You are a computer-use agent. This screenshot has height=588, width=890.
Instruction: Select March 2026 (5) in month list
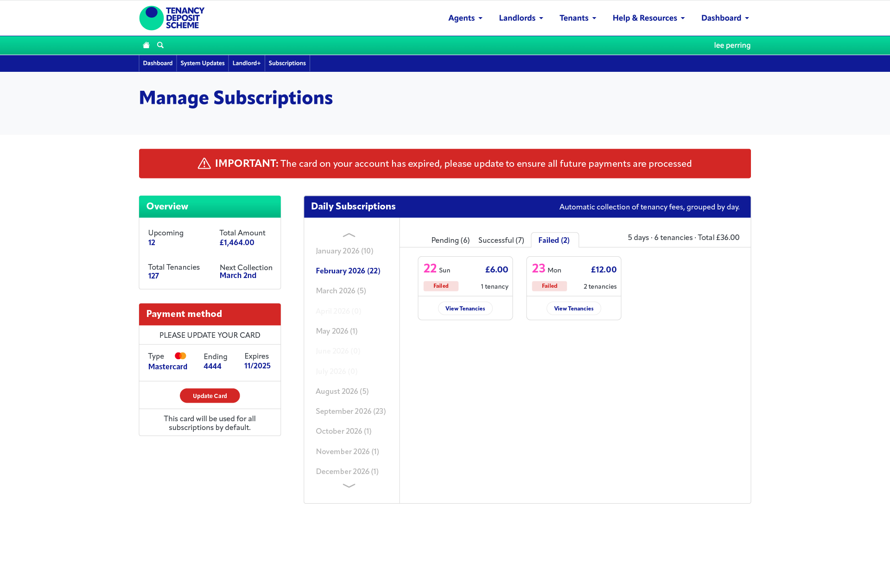point(341,291)
